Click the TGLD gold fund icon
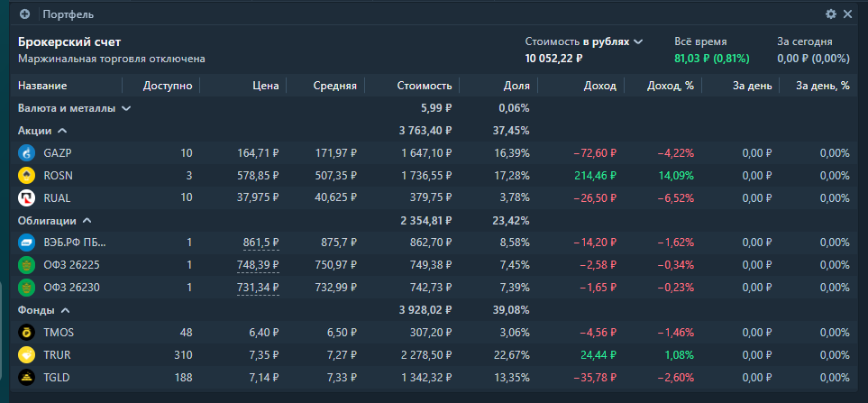The image size is (868, 403). (x=26, y=377)
